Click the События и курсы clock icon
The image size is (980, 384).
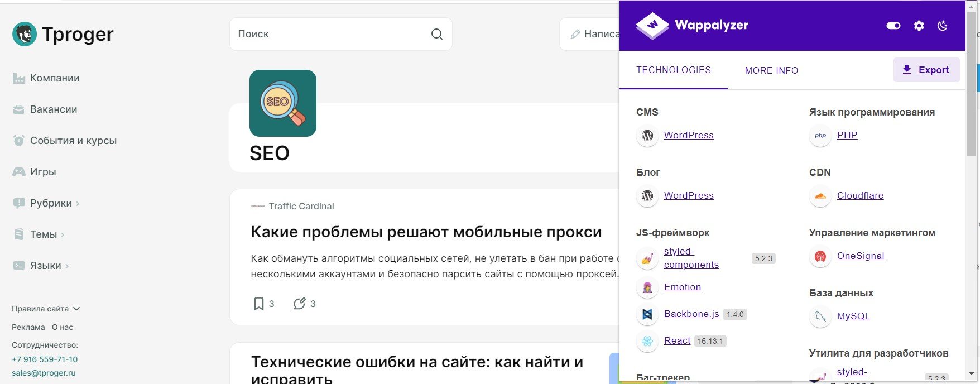(19, 141)
